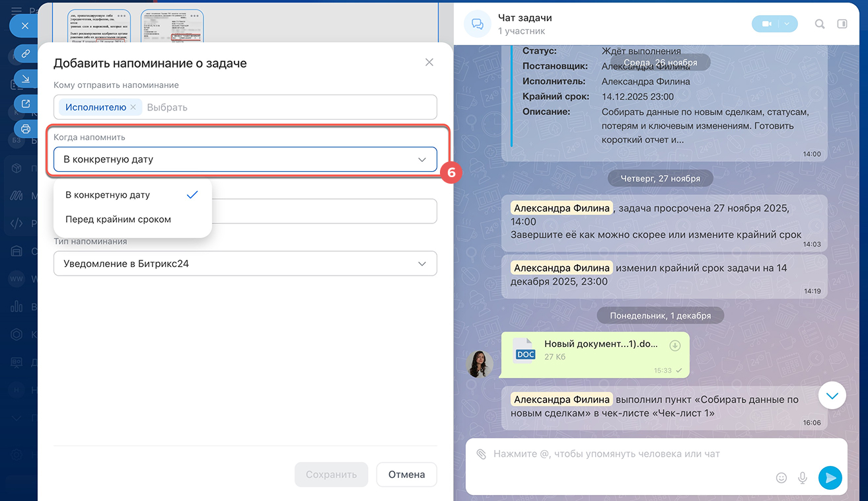Select 'Перед крайним сроком' option

[x=118, y=219]
